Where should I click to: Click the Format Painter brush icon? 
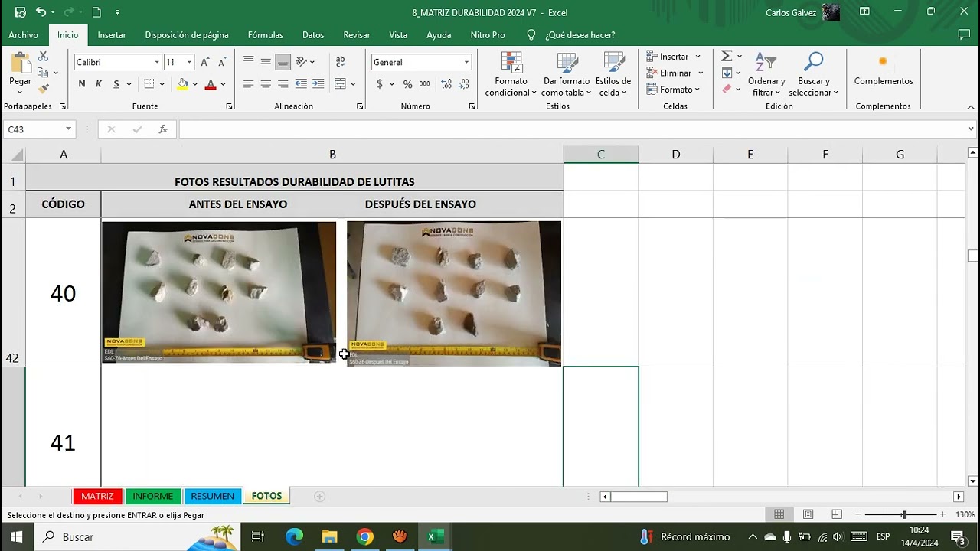44,89
